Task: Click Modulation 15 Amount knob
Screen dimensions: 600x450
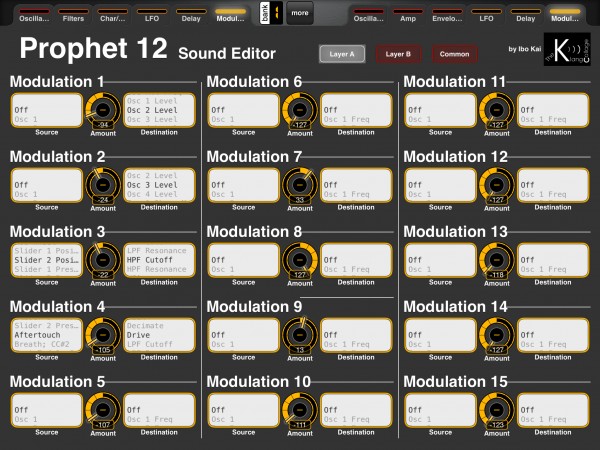Action: [x=496, y=410]
